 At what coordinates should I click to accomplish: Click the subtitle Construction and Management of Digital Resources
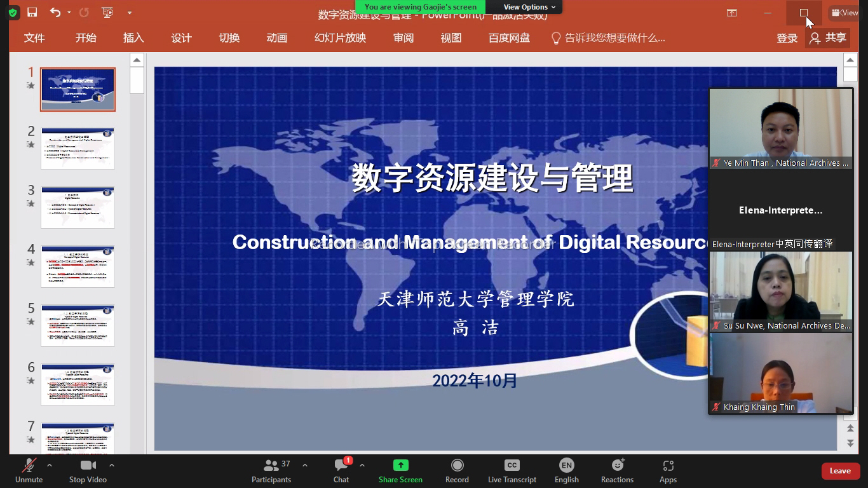pyautogui.click(x=470, y=242)
